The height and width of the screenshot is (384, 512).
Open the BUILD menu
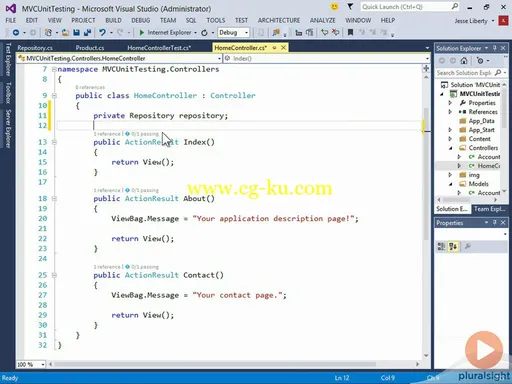tap(113, 20)
